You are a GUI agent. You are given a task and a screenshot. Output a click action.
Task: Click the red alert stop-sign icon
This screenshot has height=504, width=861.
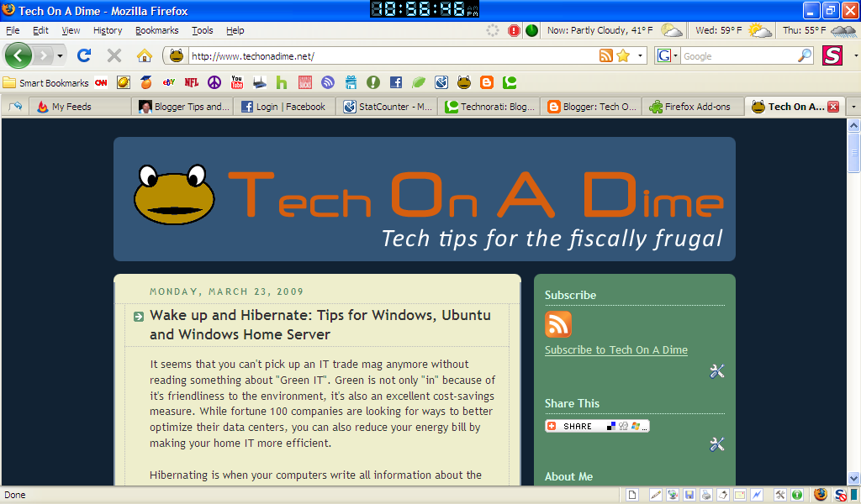point(514,31)
